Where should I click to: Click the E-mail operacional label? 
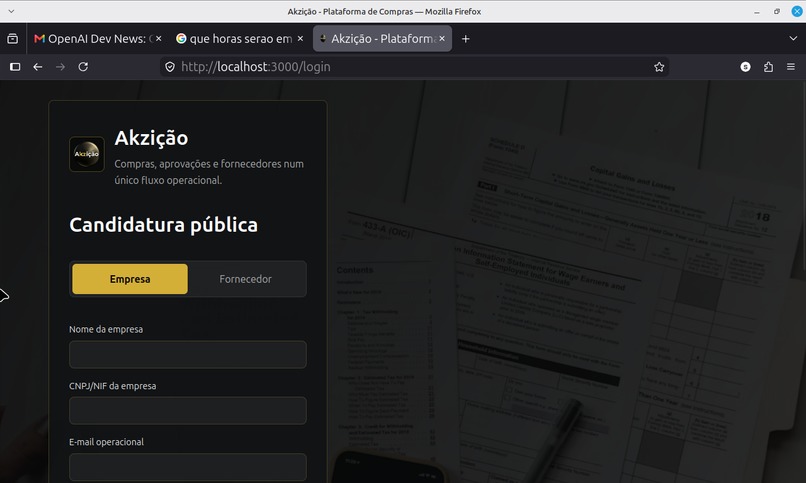click(x=106, y=442)
